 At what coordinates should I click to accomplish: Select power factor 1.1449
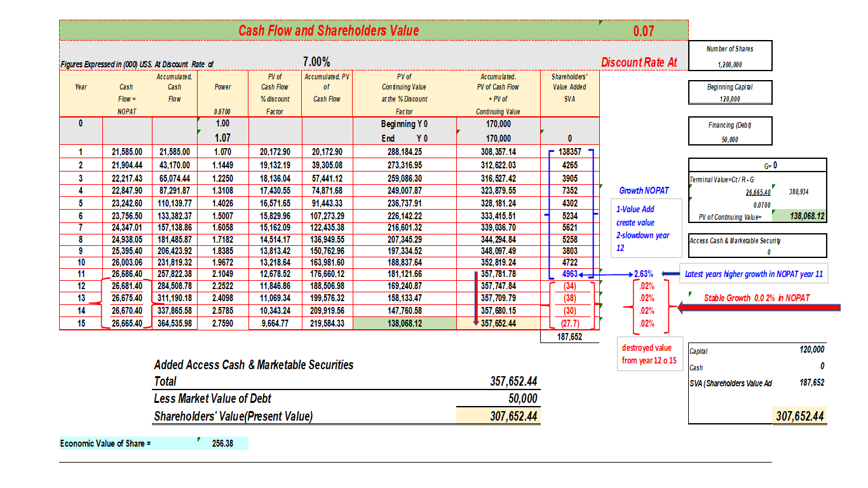[x=222, y=165]
